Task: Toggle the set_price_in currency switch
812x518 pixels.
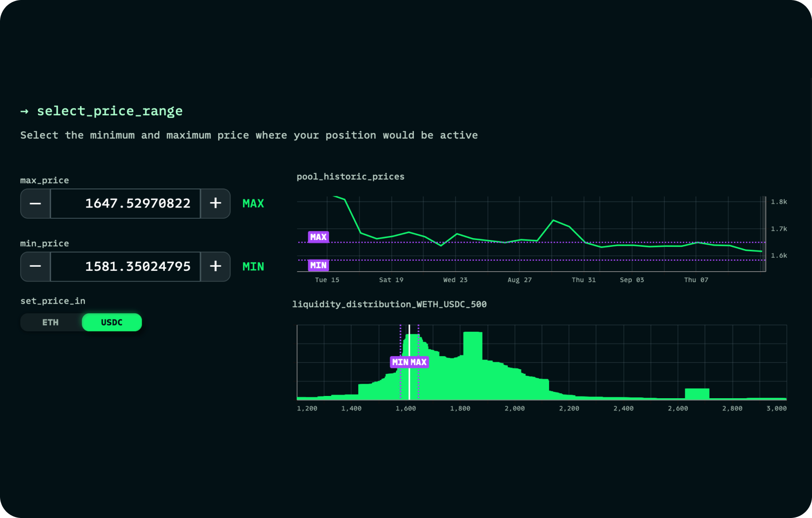Action: (81, 322)
